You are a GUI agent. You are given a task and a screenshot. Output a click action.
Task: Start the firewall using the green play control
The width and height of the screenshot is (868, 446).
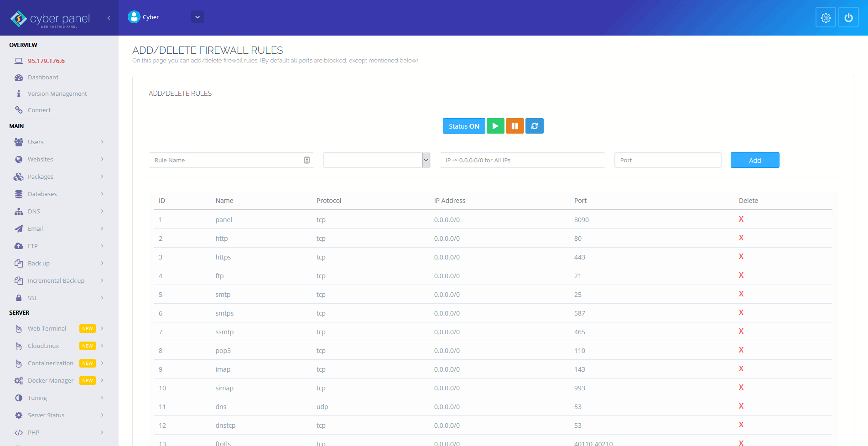pos(495,126)
